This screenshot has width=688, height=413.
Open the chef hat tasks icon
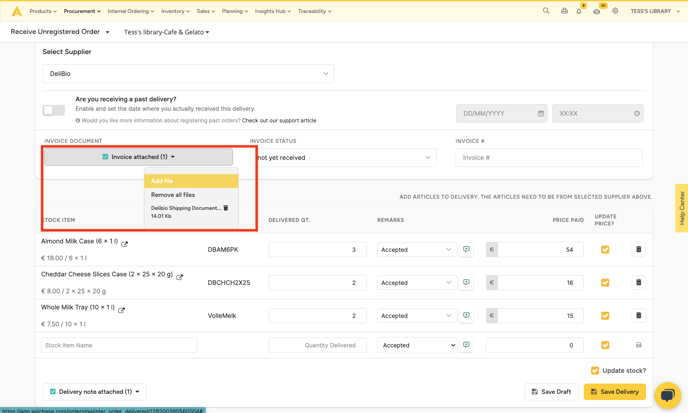pyautogui.click(x=597, y=11)
